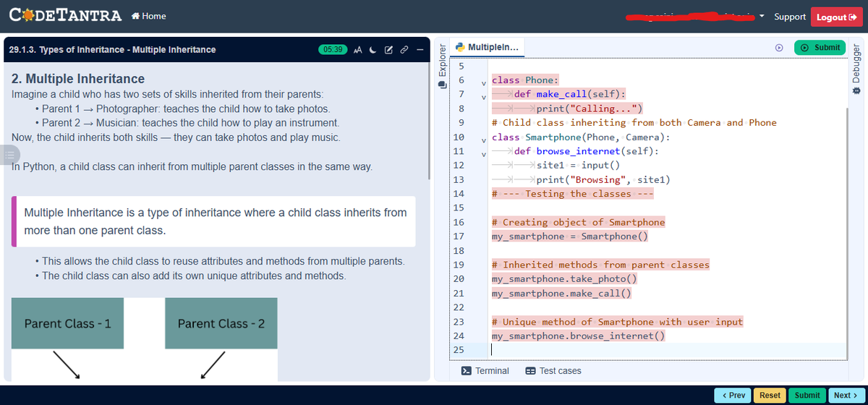This screenshot has height=405, width=868.
Task: Open the Debugger side panel
Action: [858, 70]
